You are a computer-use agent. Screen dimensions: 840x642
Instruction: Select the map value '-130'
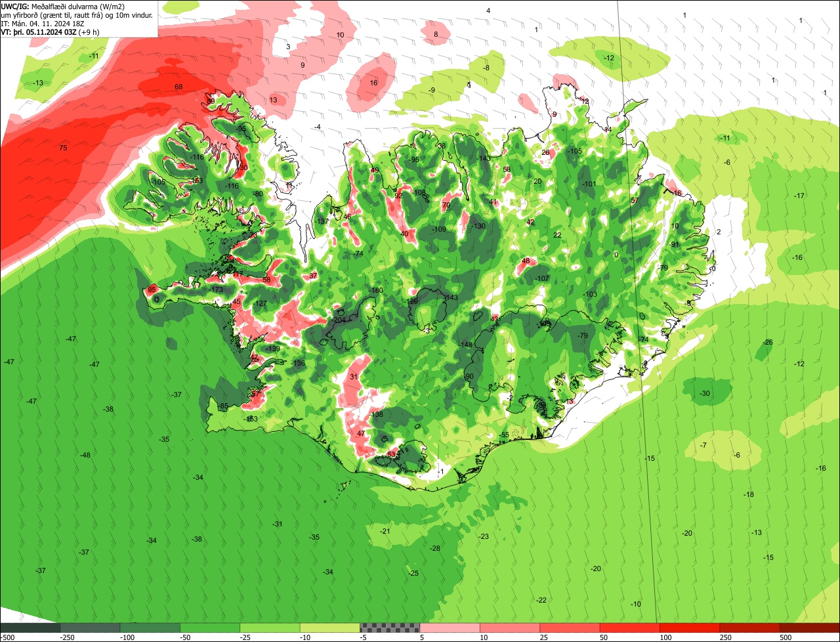pos(478,226)
